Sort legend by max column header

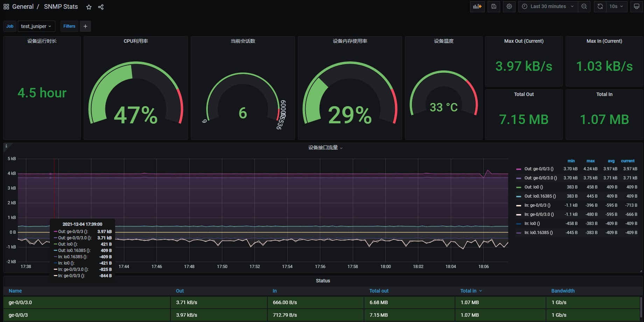click(x=590, y=161)
